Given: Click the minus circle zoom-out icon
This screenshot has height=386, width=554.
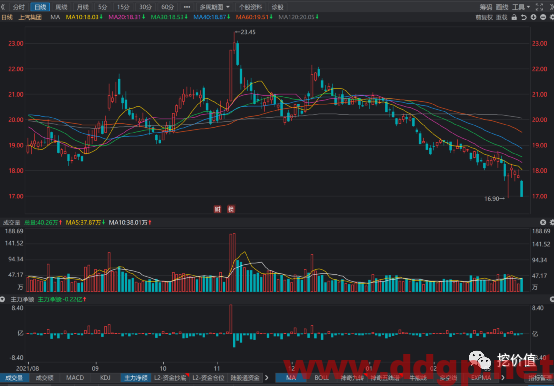Looking at the screenshot, I should click(543, 17).
